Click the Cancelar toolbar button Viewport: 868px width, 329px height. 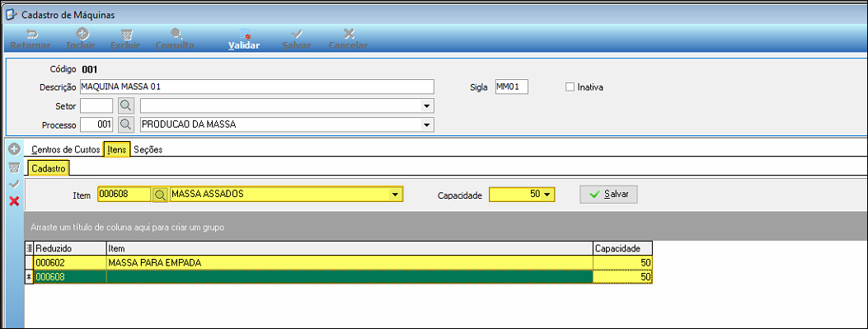tap(348, 40)
